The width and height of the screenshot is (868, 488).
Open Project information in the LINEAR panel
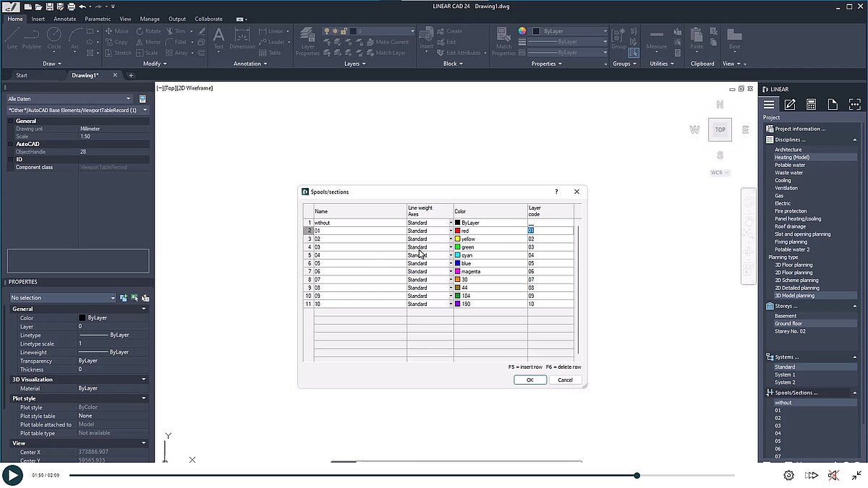click(800, 128)
